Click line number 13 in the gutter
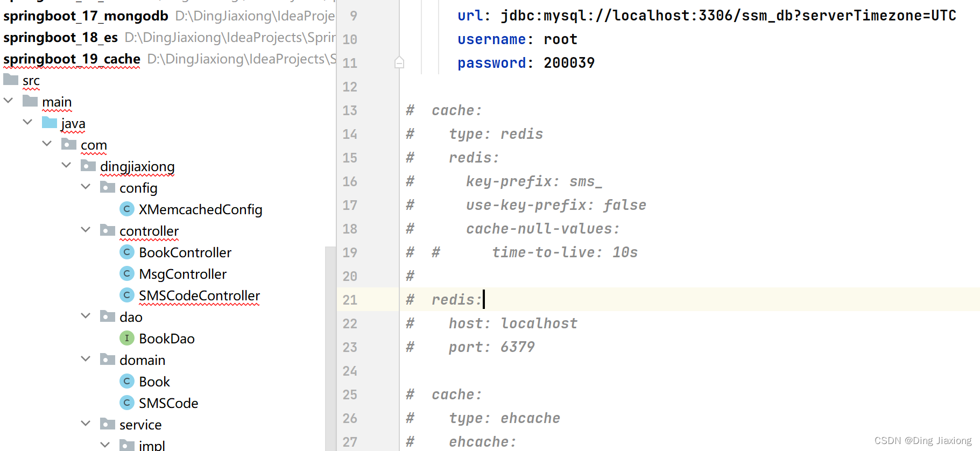The height and width of the screenshot is (451, 980). (x=350, y=110)
